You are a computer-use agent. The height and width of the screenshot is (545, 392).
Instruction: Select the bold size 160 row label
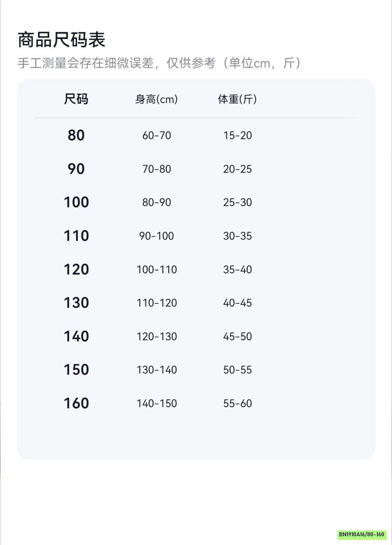click(x=76, y=403)
